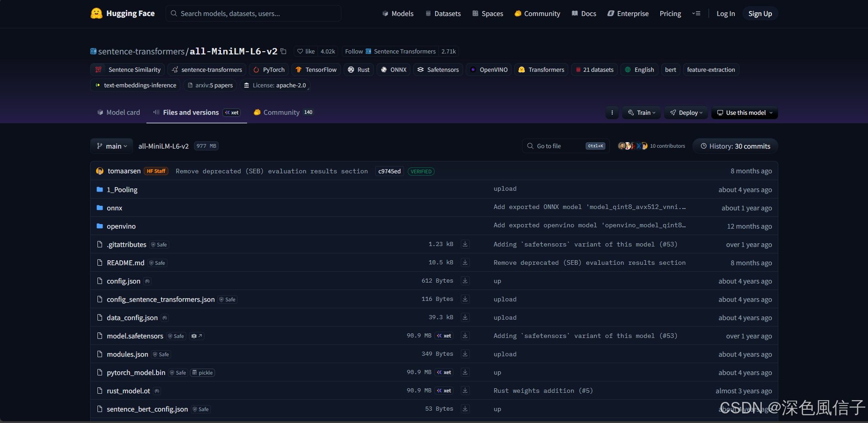The width and height of the screenshot is (868, 423).
Task: Click the c9745ed commit hash
Action: [389, 171]
